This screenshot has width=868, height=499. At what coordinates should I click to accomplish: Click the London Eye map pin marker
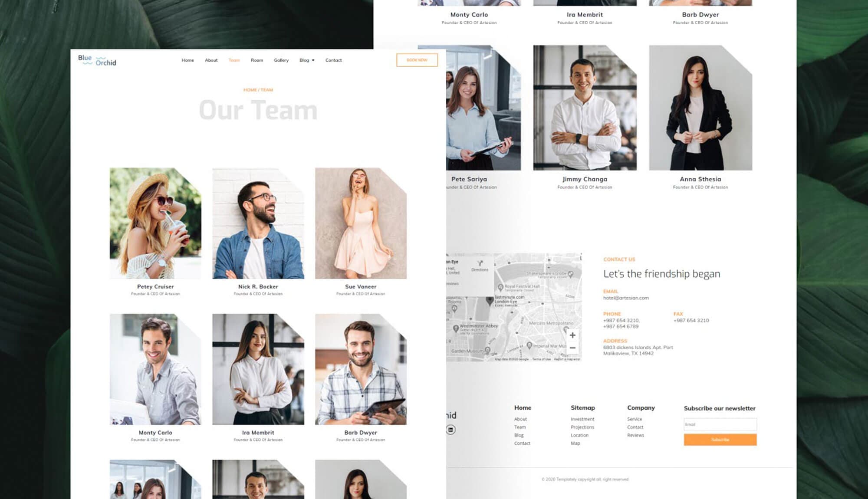490,300
